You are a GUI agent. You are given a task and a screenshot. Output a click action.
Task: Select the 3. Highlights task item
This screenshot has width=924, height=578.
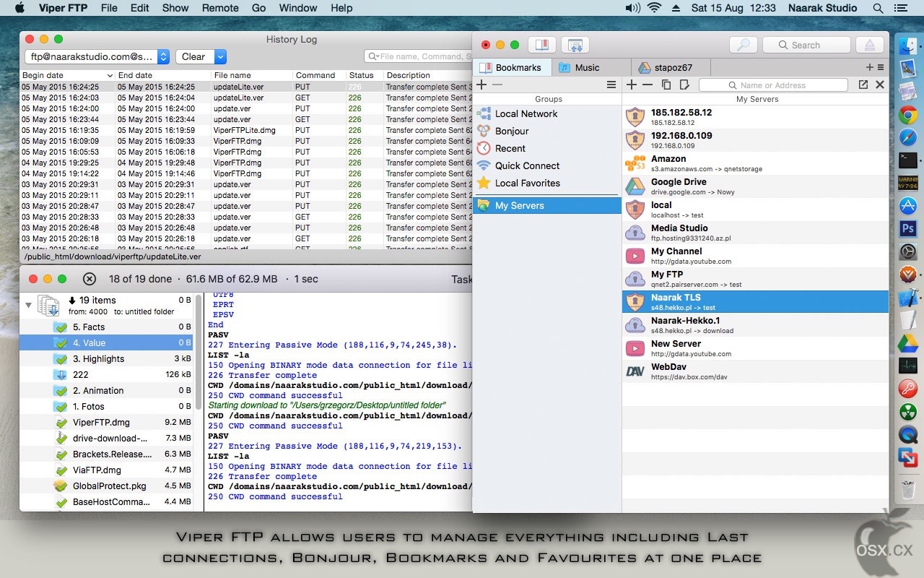pyautogui.click(x=107, y=358)
